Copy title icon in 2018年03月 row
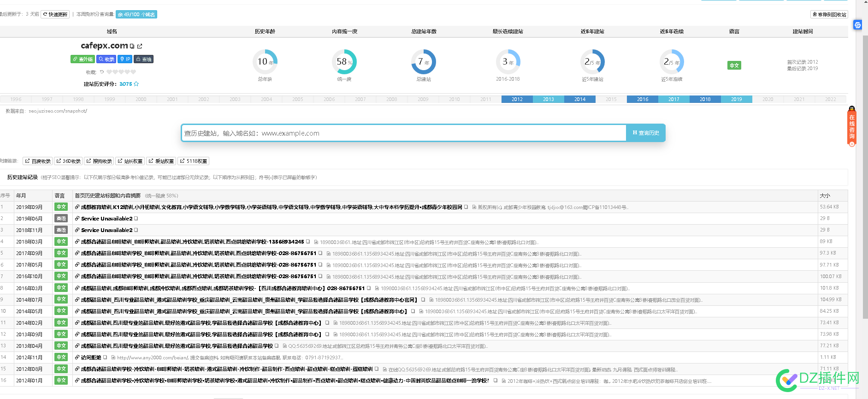This screenshot has height=399, width=868. [x=308, y=242]
